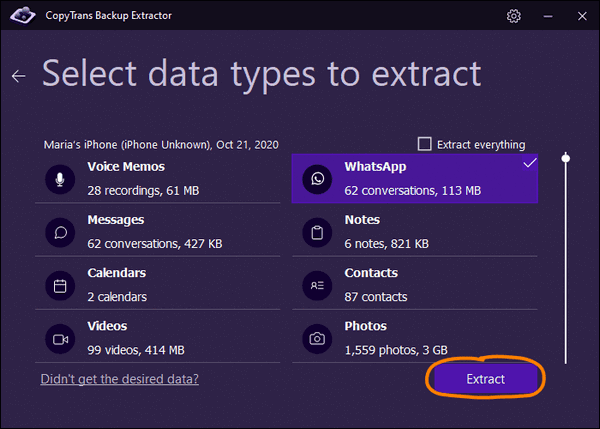
Task: Pick the Calendars title
Action: pyautogui.click(x=116, y=273)
